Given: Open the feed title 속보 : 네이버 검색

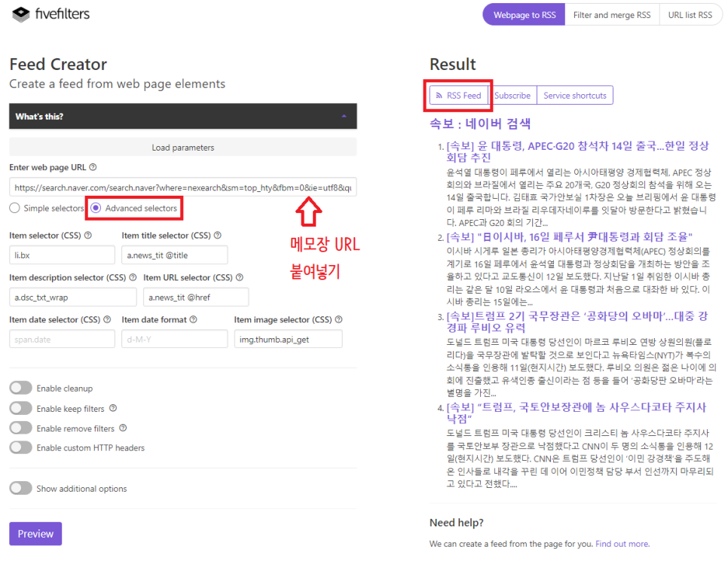Looking at the screenshot, I should (480, 123).
